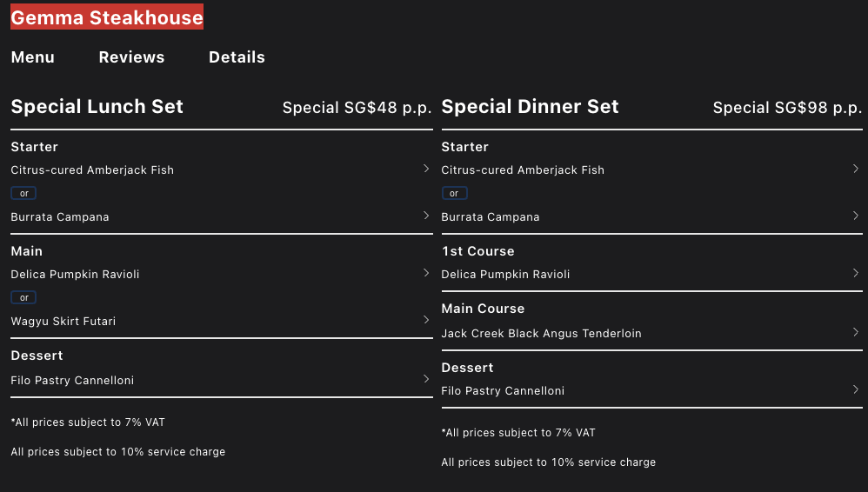Expand lunch Citrus-cured Amberjack Fish chevron
Image resolution: width=868 pixels, height=492 pixels.
tap(426, 169)
